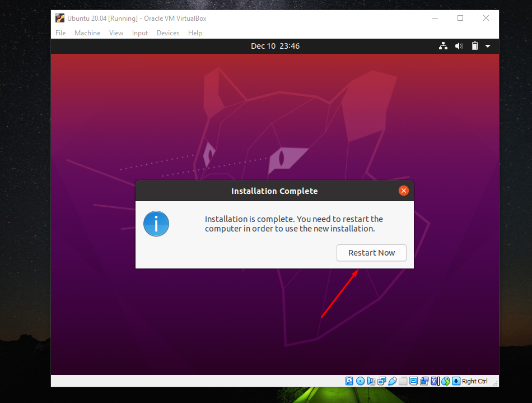Viewport: 532px width, 403px height.
Task: Click the audio status icon in VirtualBox
Action: pos(371,381)
